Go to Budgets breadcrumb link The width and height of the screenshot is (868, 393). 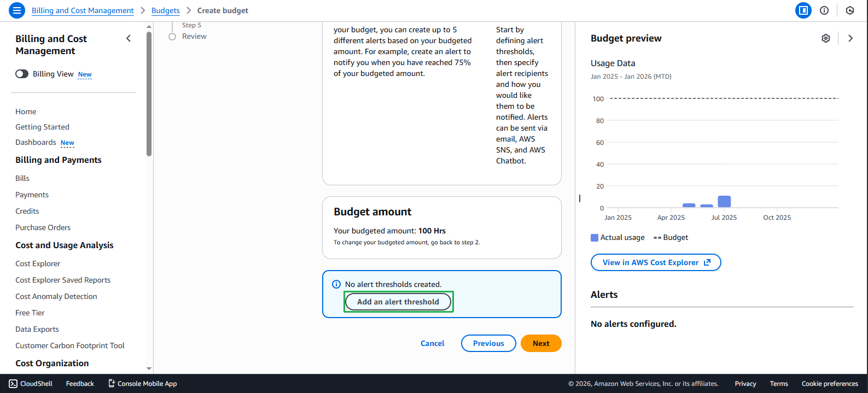click(166, 10)
